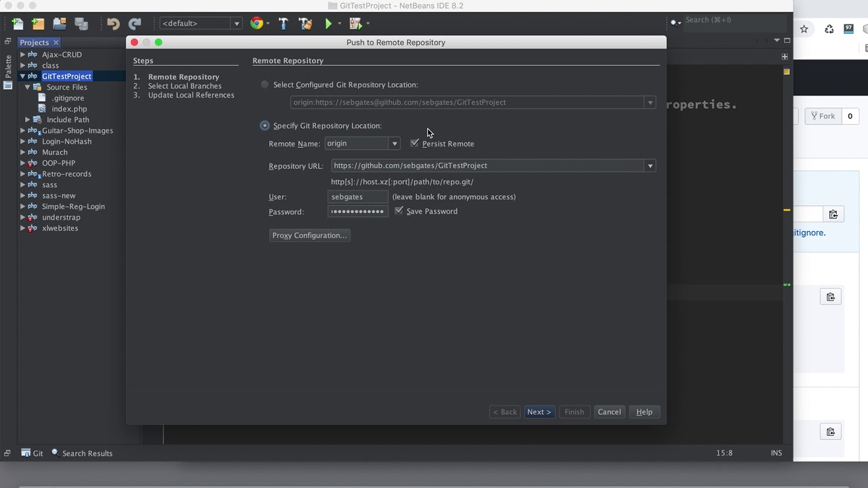Choose Select Configured Git Repository Location radio

tap(264, 85)
